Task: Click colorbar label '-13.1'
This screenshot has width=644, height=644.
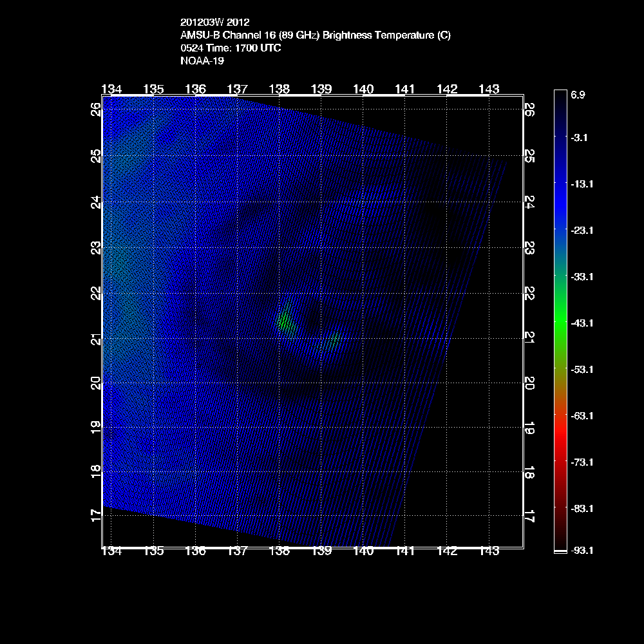Action: (x=582, y=184)
